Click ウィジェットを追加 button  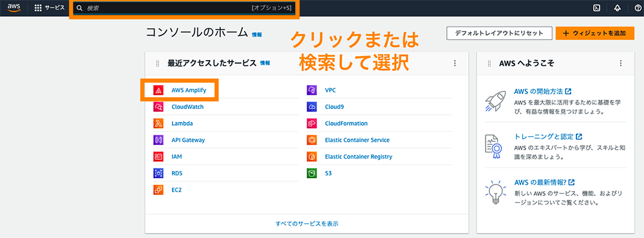point(595,34)
